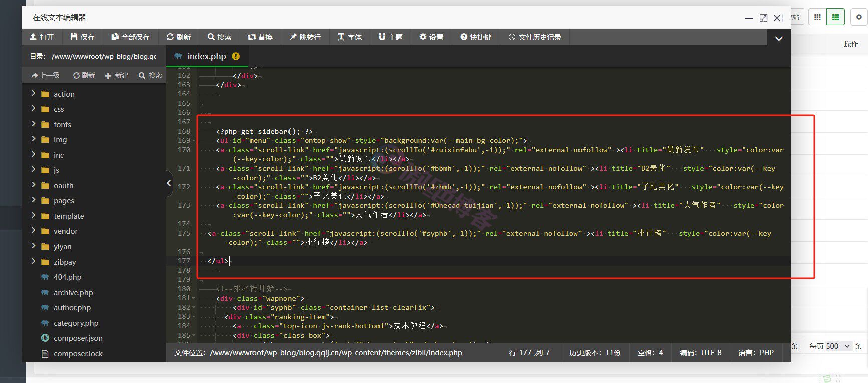The image size is (868, 383).
Task: Fold code at line 169 gutter arrow
Action: [x=194, y=141]
